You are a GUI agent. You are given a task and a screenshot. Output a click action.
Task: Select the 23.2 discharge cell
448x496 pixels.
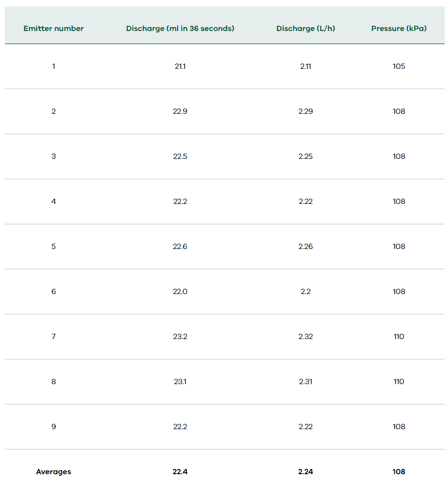pos(180,337)
